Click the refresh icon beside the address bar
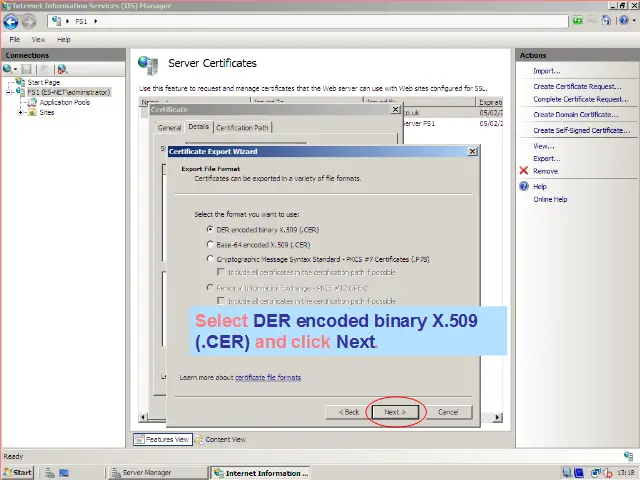The height and width of the screenshot is (480, 640). click(577, 20)
